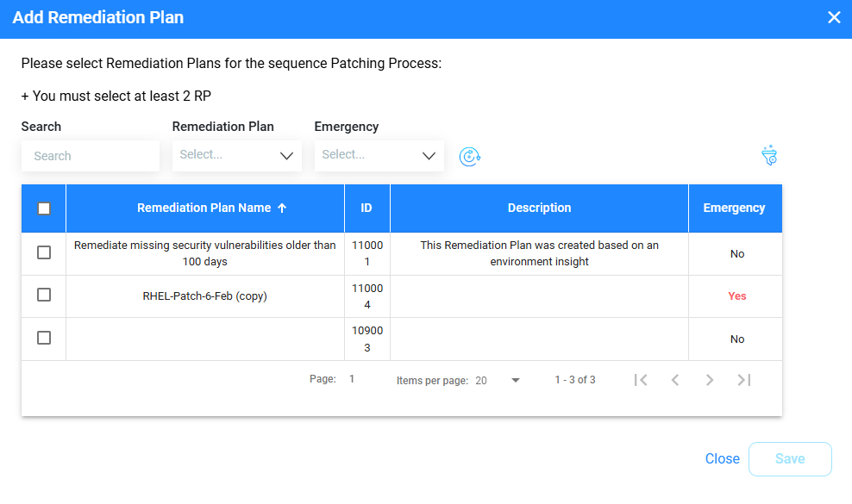852x504 pixels.
Task: Click the Save button
Action: [790, 459]
